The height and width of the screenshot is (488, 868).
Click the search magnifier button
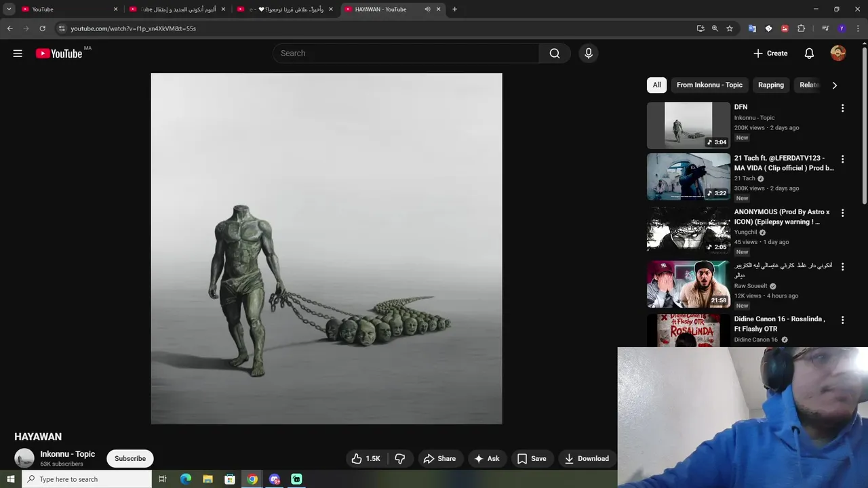[555, 54]
